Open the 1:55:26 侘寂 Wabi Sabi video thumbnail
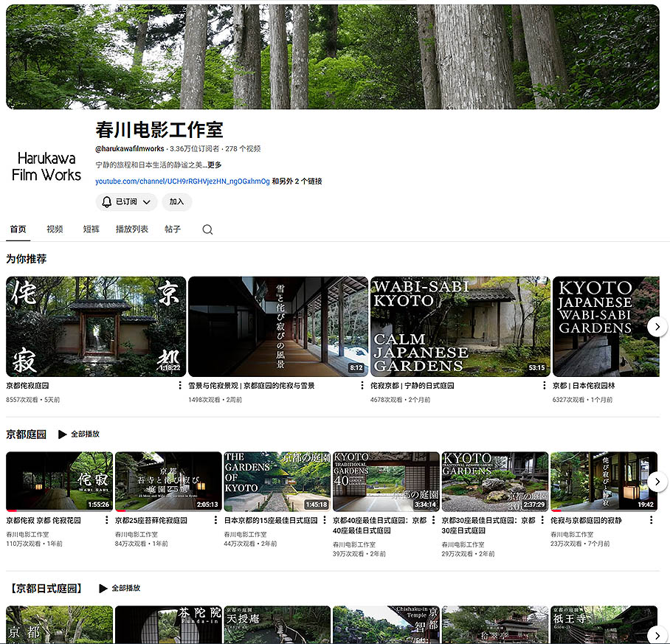 coord(60,482)
